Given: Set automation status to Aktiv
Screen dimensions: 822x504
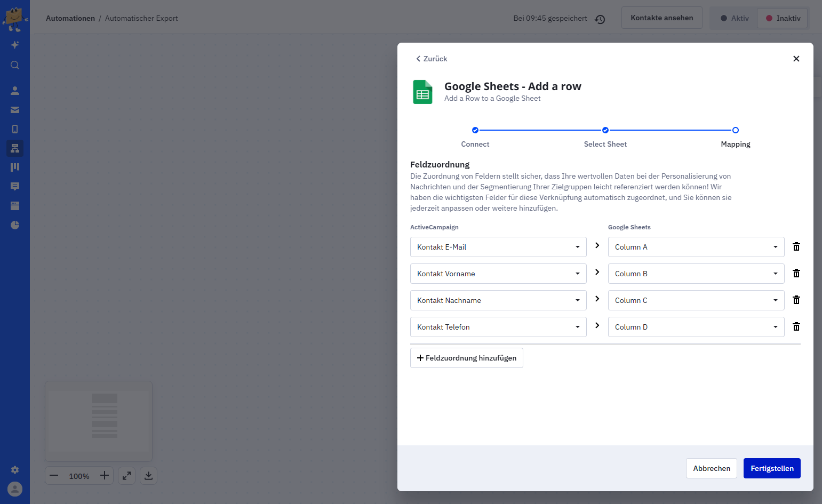Looking at the screenshot, I should [733, 18].
